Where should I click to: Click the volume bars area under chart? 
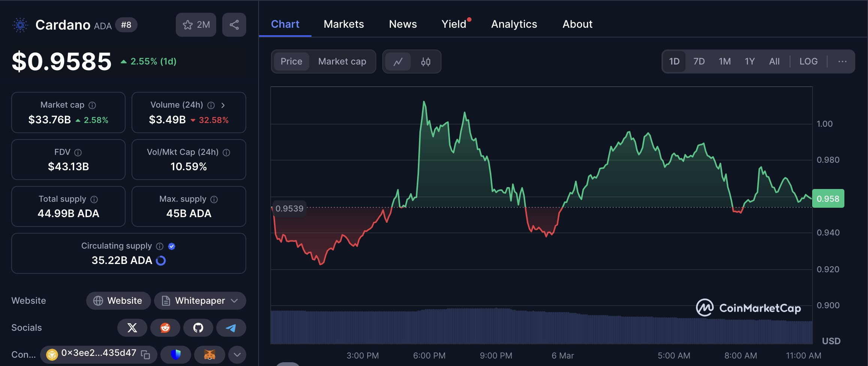[x=542, y=326]
